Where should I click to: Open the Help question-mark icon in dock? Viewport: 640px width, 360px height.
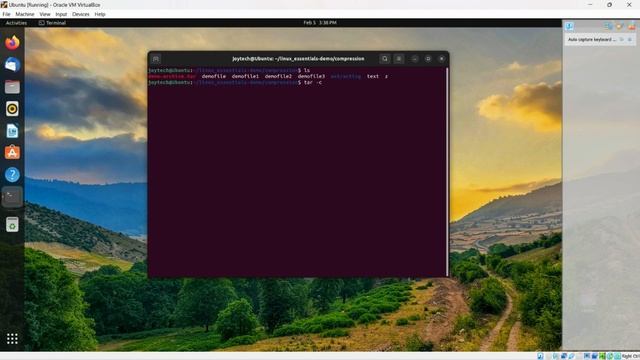click(x=12, y=174)
